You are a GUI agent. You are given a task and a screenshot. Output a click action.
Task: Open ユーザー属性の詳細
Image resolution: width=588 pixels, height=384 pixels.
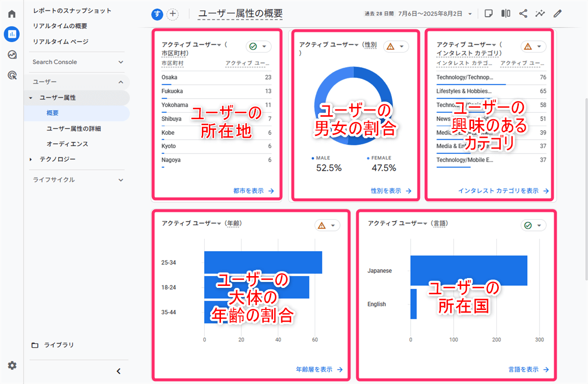click(73, 128)
